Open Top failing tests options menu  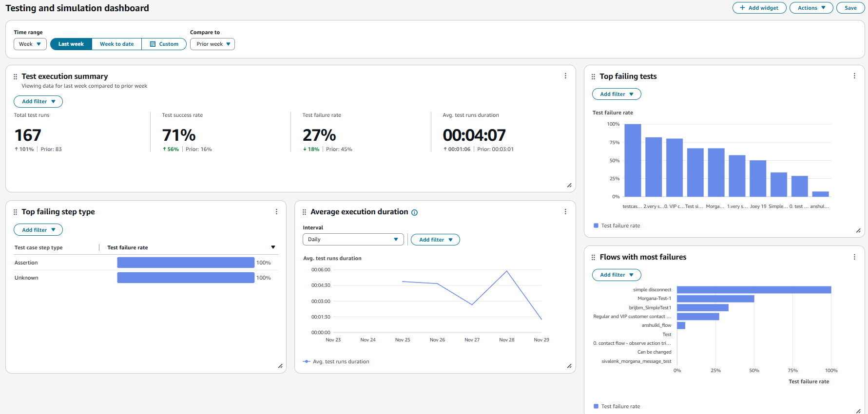pos(854,76)
